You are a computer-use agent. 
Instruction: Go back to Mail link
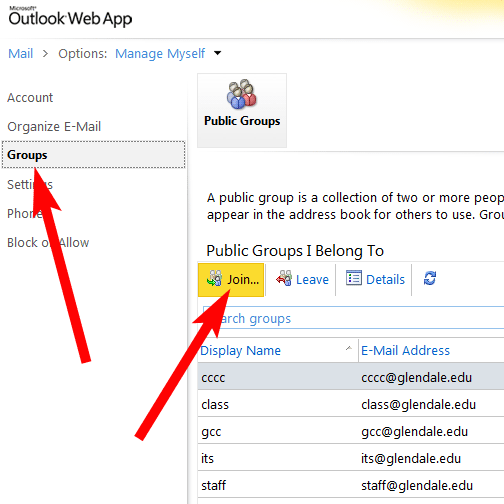[21, 54]
